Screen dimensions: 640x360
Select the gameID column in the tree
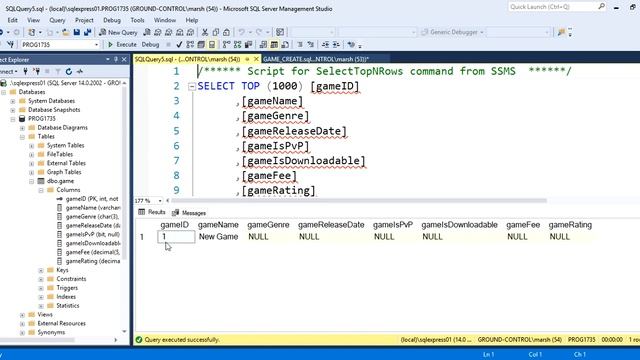92,199
